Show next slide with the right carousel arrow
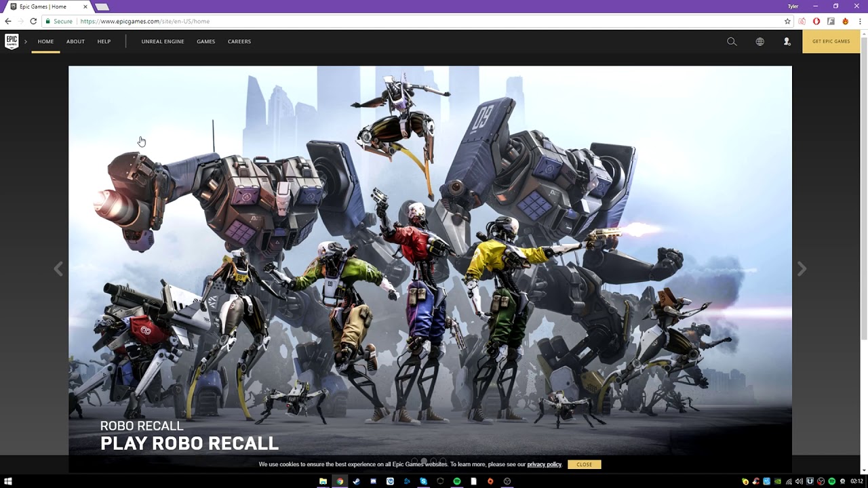Image resolution: width=868 pixels, height=488 pixels. 802,269
